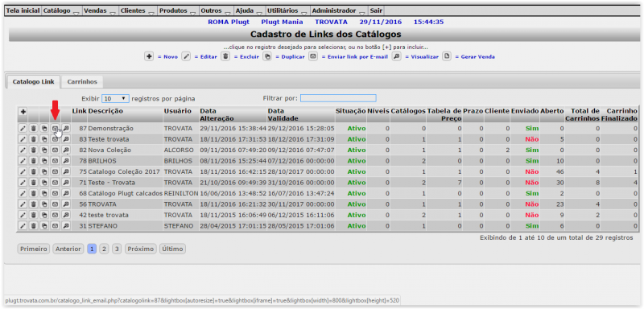Edit the Nova Coleção record

click(23, 150)
